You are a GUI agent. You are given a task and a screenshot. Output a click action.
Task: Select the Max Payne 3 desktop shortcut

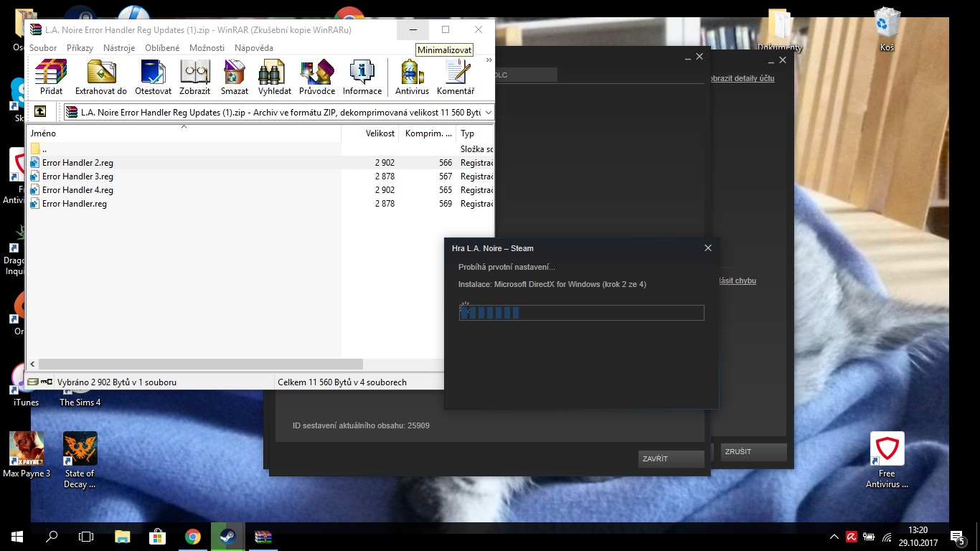(x=27, y=455)
